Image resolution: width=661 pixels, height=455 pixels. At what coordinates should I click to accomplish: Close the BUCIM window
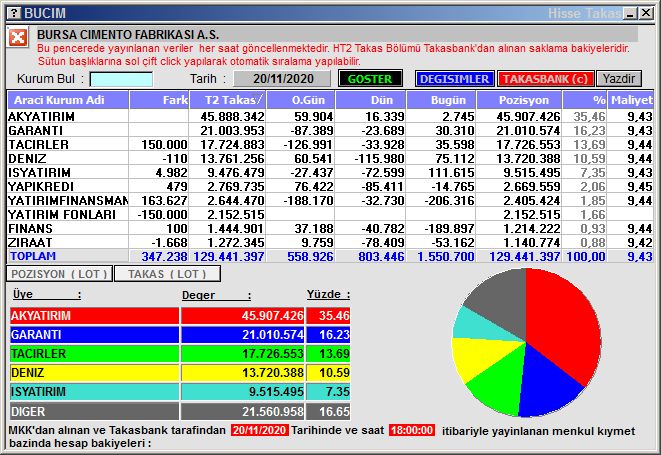click(646, 13)
